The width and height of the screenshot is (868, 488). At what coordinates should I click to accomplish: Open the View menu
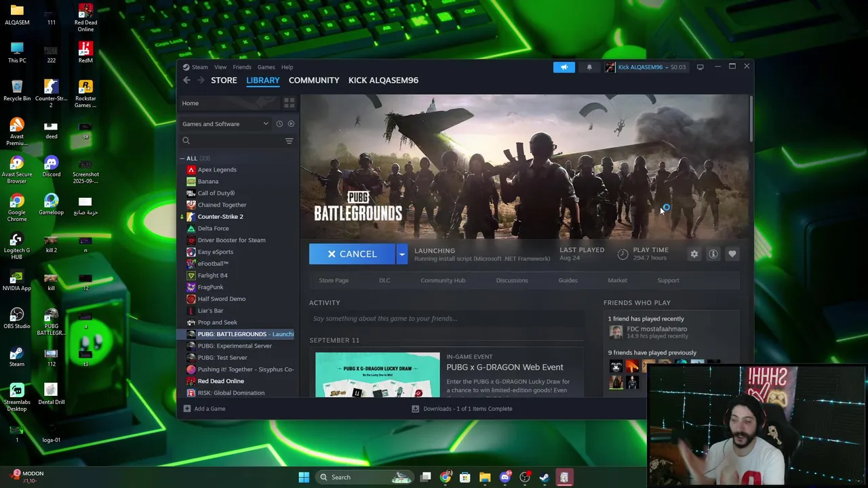coord(220,67)
